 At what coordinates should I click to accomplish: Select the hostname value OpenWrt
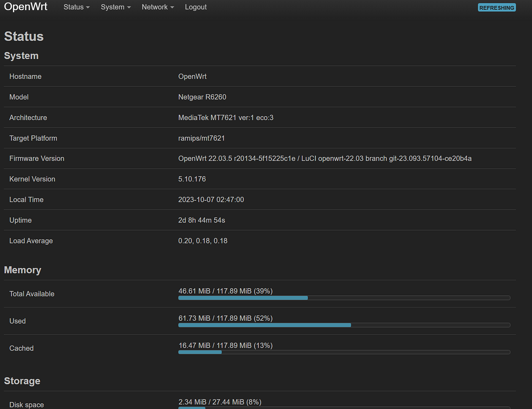click(192, 76)
